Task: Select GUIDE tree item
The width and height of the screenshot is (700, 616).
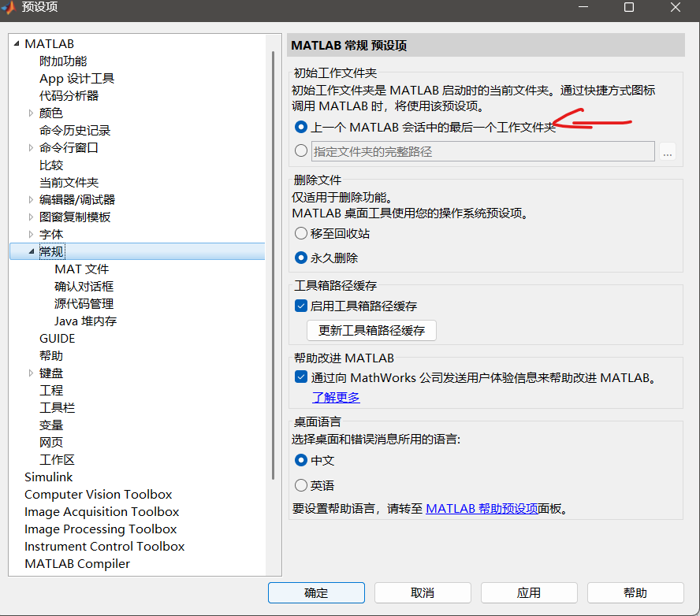Action: (57, 339)
